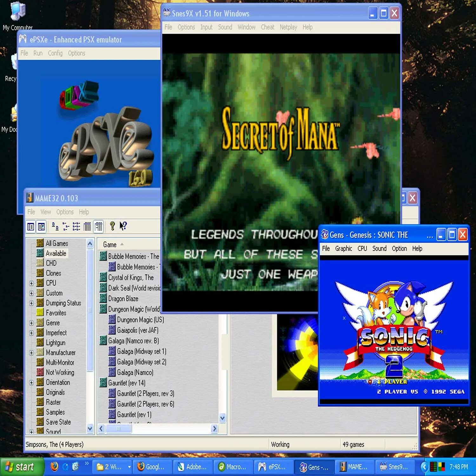Toggle MAME32 folder list pane icon

tap(31, 227)
